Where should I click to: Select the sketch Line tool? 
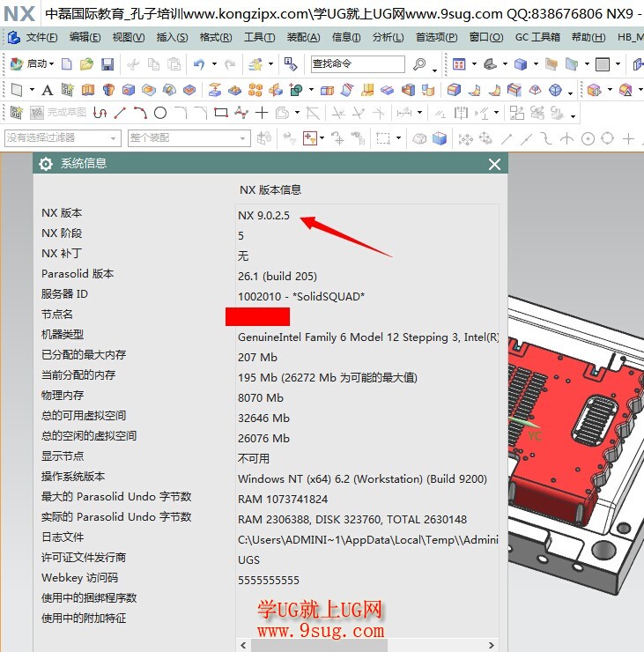coord(120,113)
